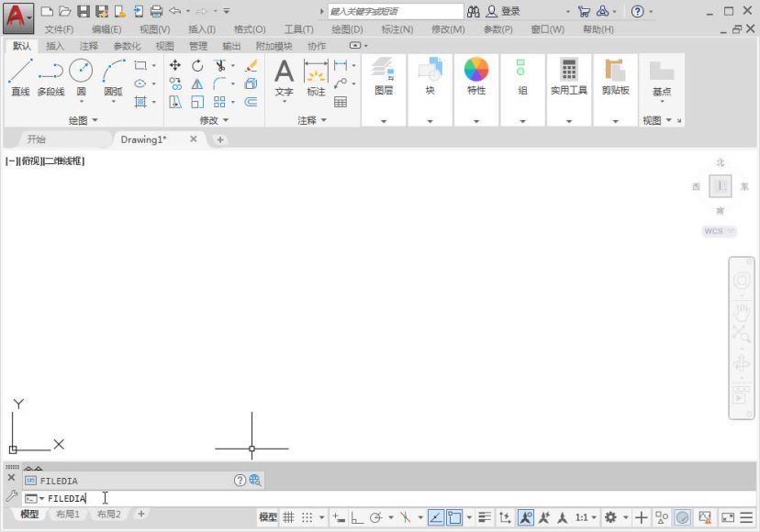Open the Layers (图层) panel
The width and height of the screenshot is (760, 532).
pyautogui.click(x=384, y=76)
